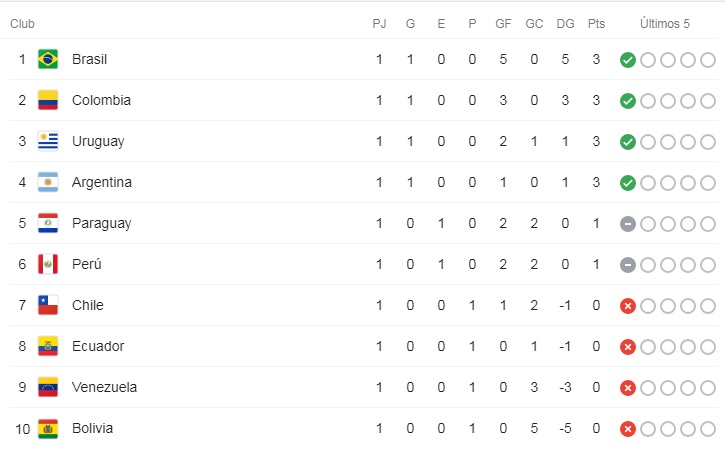Select the Chile team name
This screenshot has height=460, width=725.
coord(88,305)
